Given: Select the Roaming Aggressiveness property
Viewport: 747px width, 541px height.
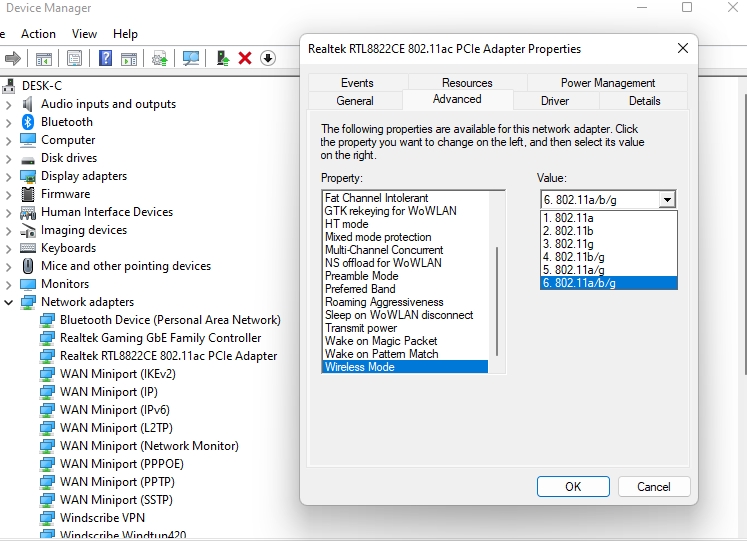Looking at the screenshot, I should click(406, 302).
